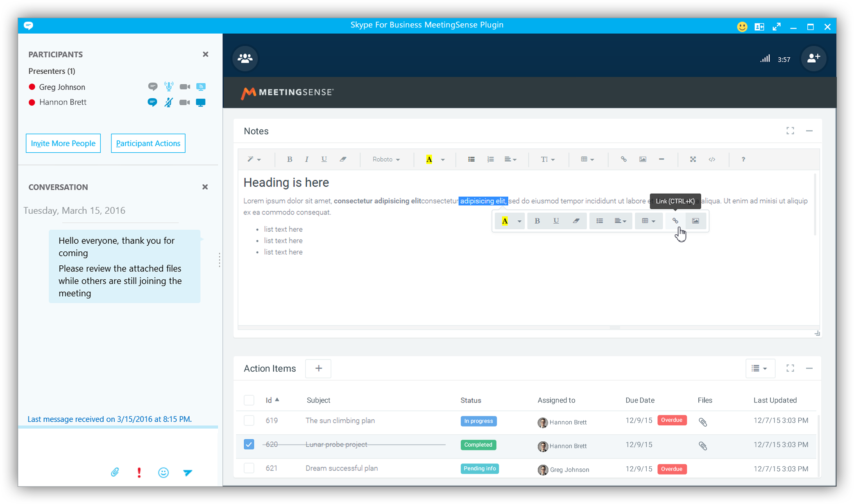Click Bold in the Notes main toolbar

[290, 159]
